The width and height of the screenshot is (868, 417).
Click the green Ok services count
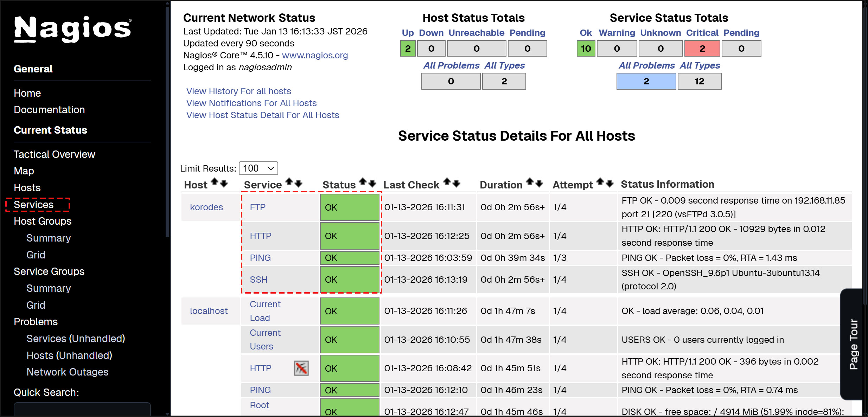tap(586, 49)
